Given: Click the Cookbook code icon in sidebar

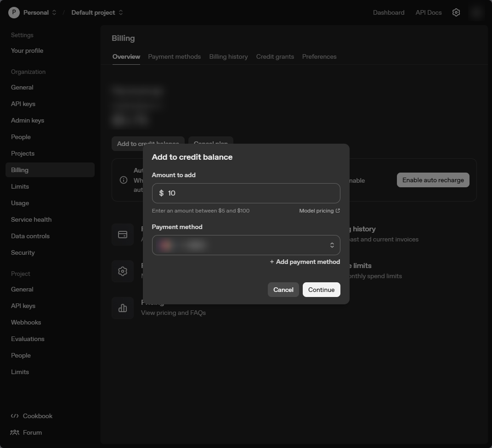Looking at the screenshot, I should pyautogui.click(x=14, y=416).
